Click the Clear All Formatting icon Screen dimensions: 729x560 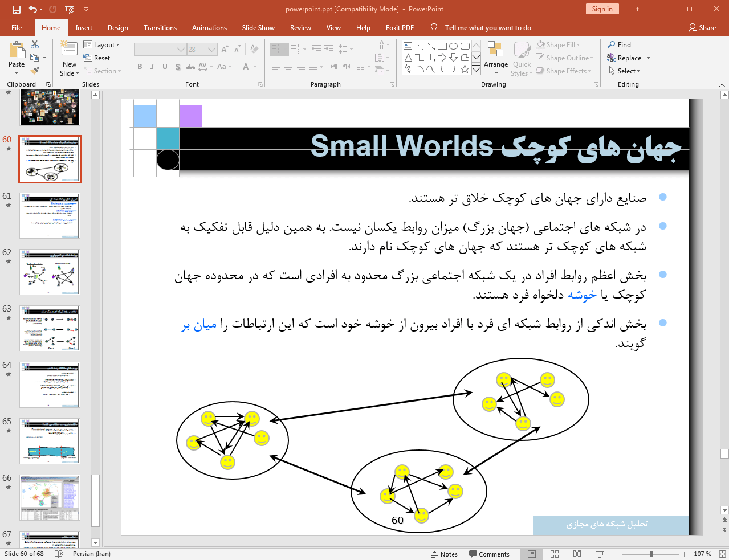[255, 50]
